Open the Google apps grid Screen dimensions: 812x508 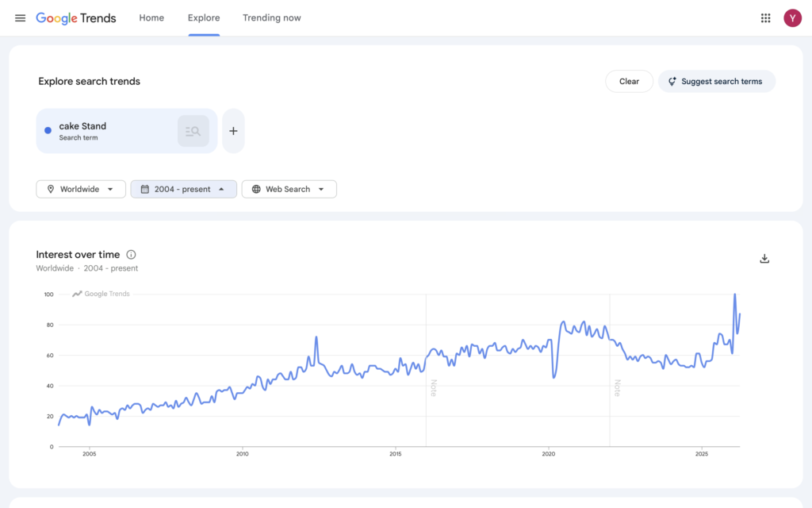click(765, 18)
